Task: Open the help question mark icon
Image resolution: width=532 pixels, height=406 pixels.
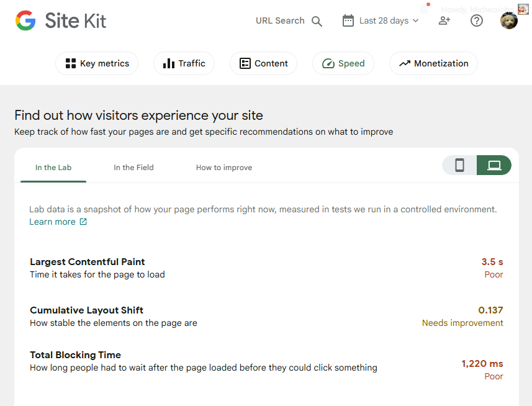Action: tap(477, 20)
